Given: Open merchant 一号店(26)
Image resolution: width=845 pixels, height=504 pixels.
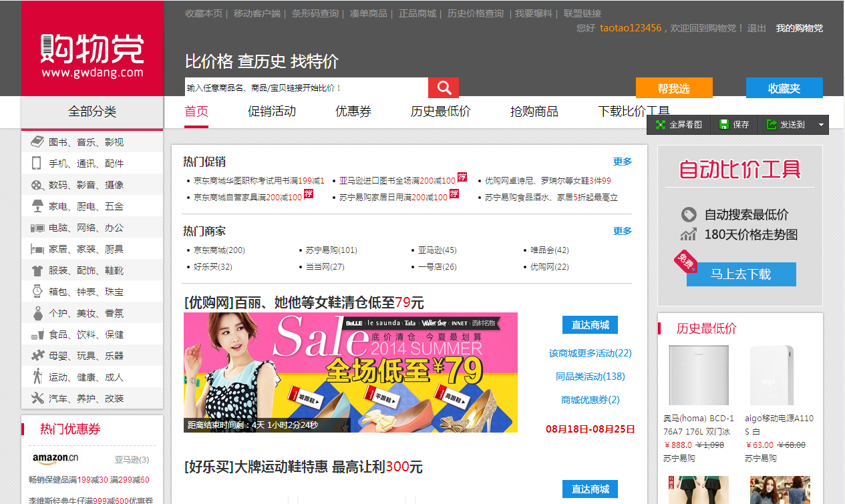Looking at the screenshot, I should pyautogui.click(x=438, y=267).
